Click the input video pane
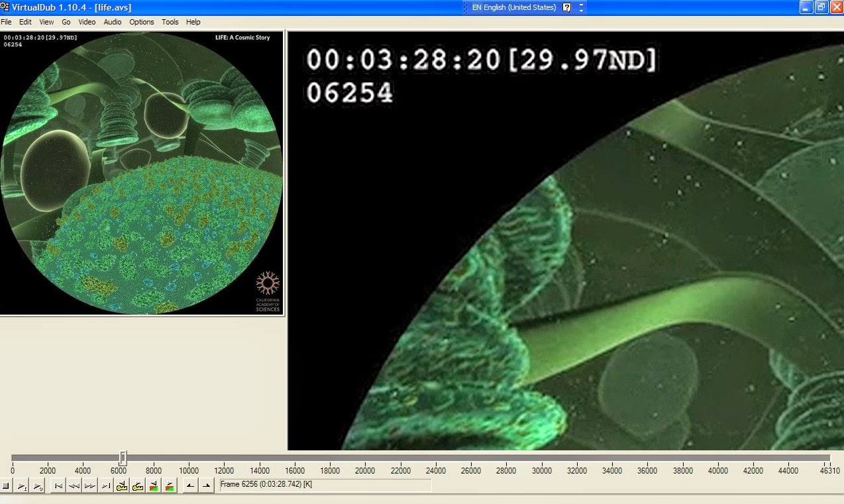The image size is (844, 504). 142,173
